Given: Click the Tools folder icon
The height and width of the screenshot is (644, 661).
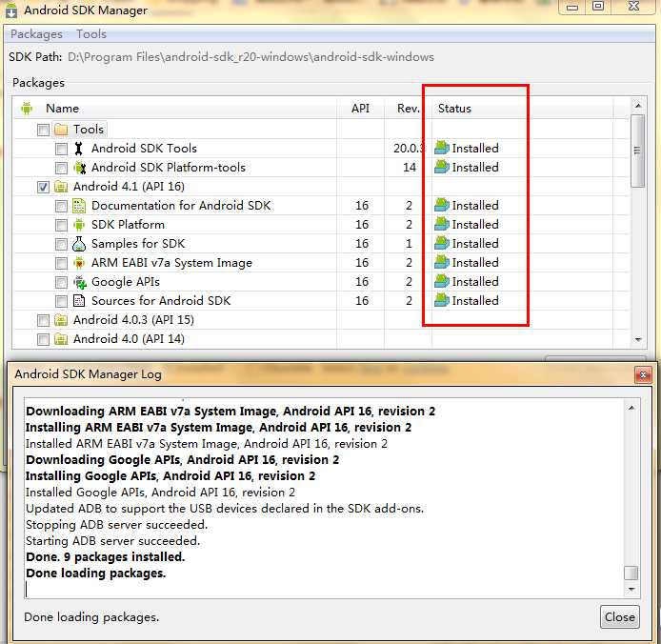Looking at the screenshot, I should pyautogui.click(x=61, y=130).
